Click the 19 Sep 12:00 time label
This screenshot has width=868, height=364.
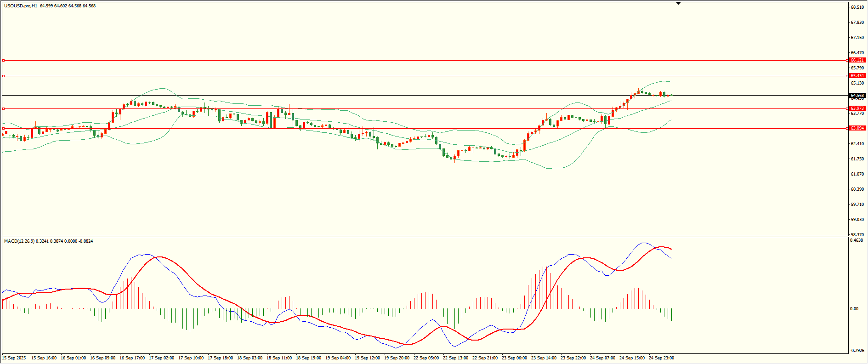click(x=367, y=358)
